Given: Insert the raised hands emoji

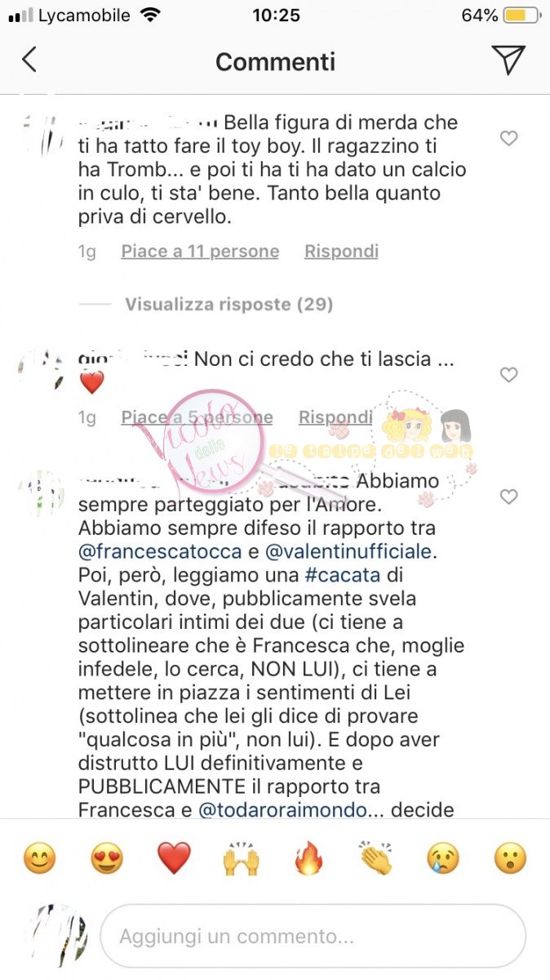Looking at the screenshot, I should coord(242,859).
